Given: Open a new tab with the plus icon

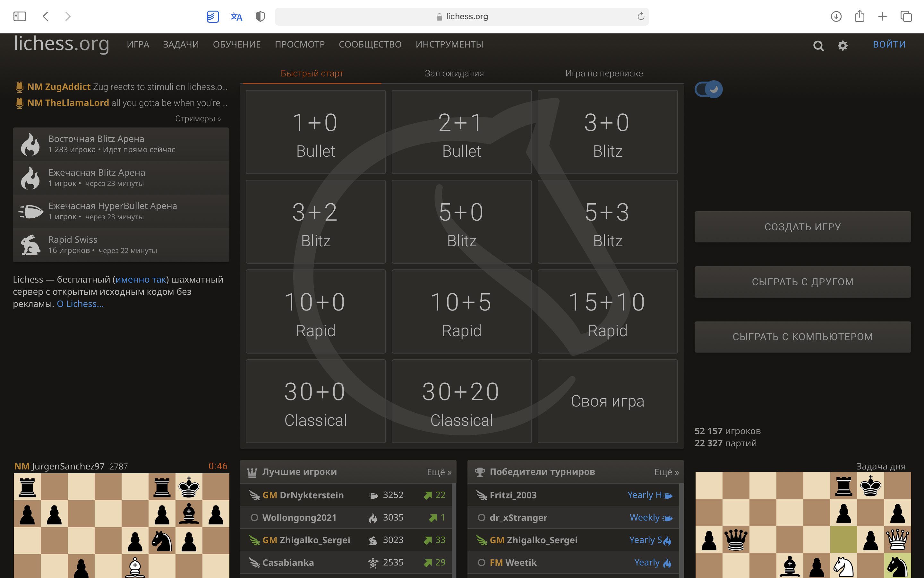Looking at the screenshot, I should (x=882, y=16).
